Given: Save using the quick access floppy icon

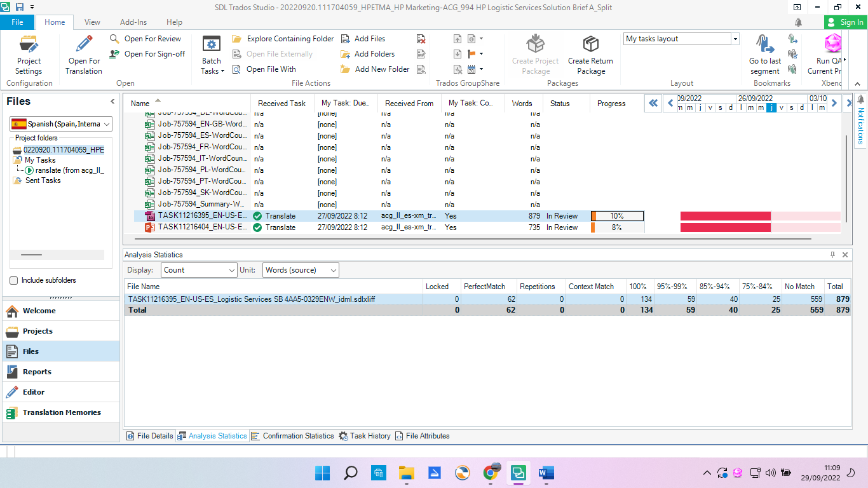Looking at the screenshot, I should pyautogui.click(x=20, y=7).
